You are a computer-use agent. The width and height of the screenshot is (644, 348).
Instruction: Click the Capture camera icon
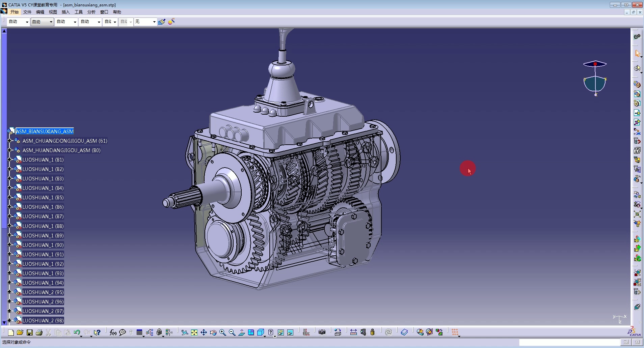pyautogui.click(x=322, y=332)
